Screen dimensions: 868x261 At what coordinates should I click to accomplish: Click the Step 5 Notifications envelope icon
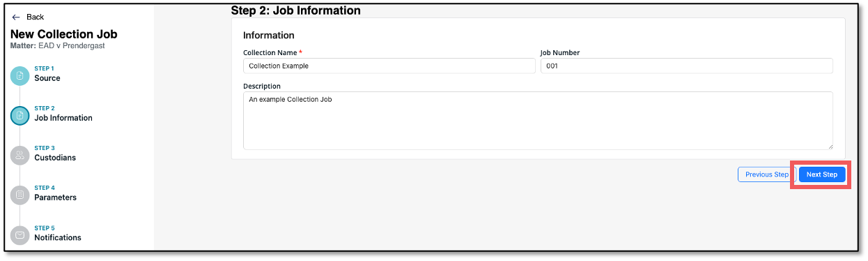tap(20, 234)
